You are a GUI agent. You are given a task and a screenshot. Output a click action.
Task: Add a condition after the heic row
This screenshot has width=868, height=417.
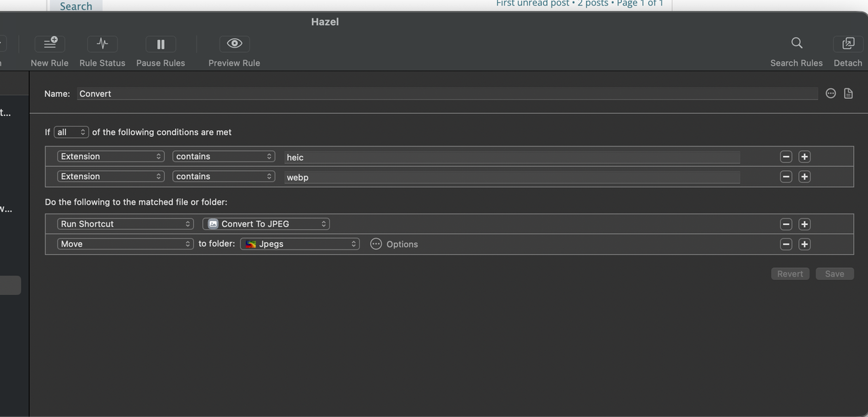(x=804, y=157)
